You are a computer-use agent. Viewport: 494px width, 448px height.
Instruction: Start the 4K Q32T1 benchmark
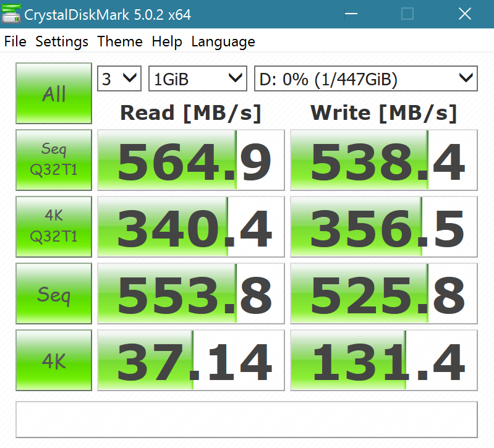[54, 227]
